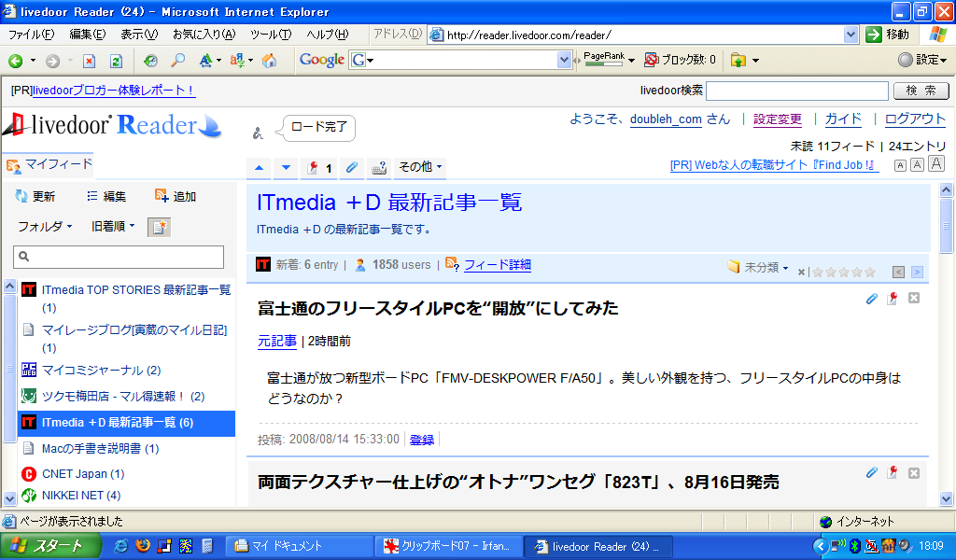956x560 pixels.
Task: Select largest font size A button
Action: (x=936, y=163)
